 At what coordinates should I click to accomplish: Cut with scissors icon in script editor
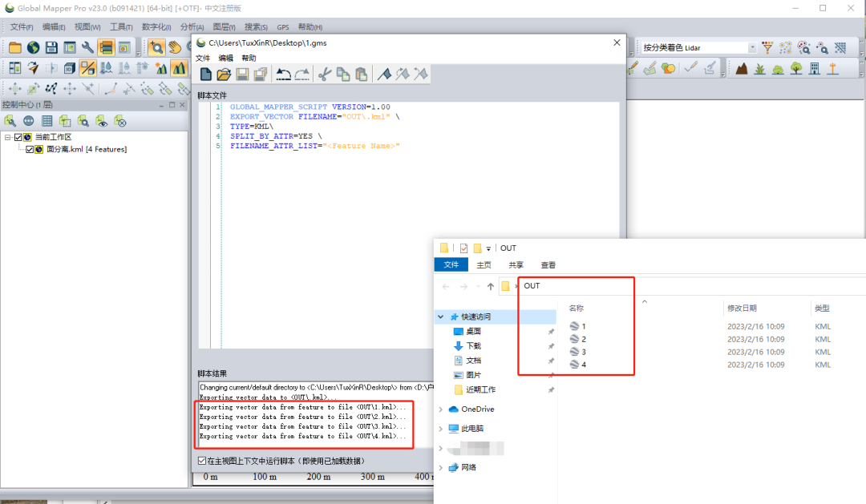point(325,75)
